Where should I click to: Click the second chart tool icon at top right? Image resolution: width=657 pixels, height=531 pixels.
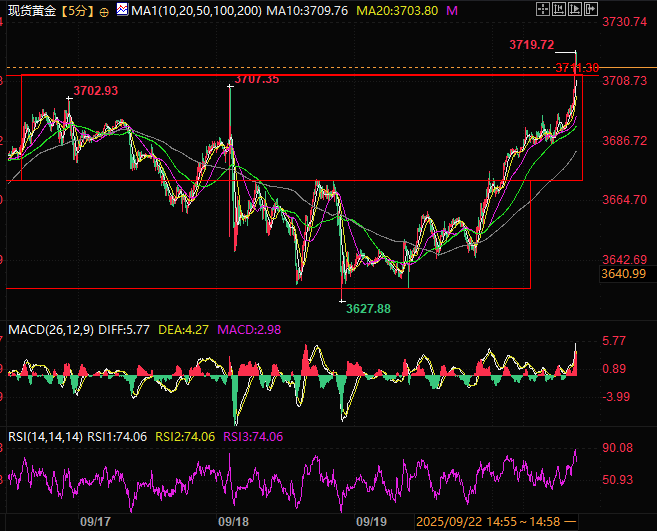click(x=559, y=9)
